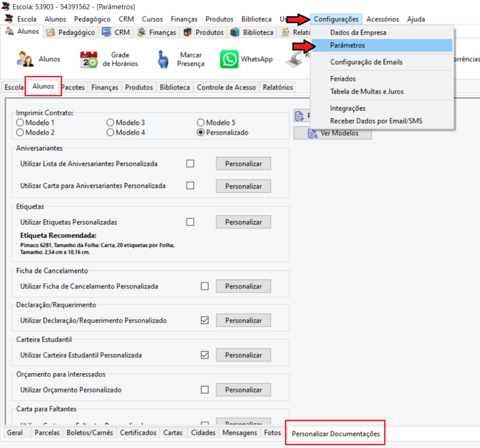Click Personalizar for Lista de Aniversariantes
Screen dimensions: 480x448
[243, 164]
